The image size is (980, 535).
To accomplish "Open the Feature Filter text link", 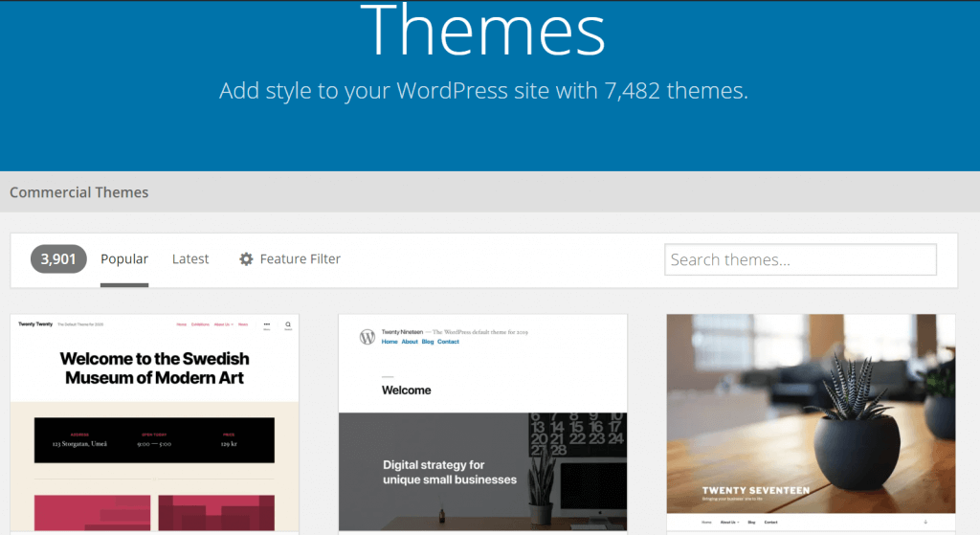I will (300, 258).
